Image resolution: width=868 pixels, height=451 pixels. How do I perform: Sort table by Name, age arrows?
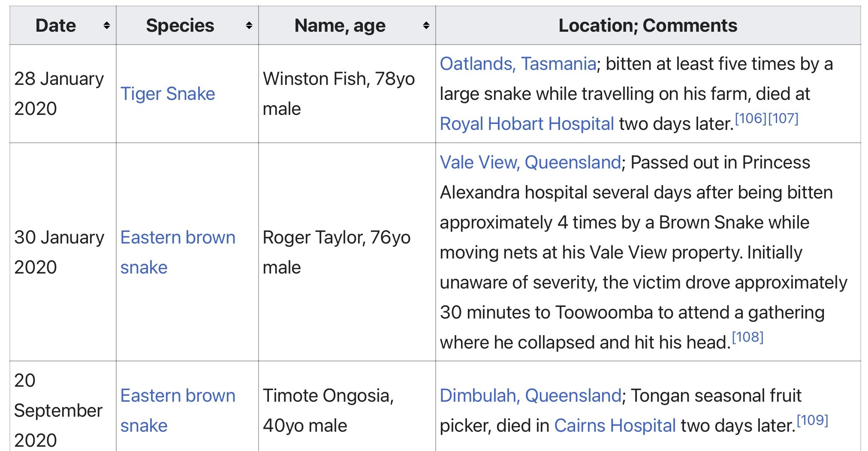click(x=426, y=26)
